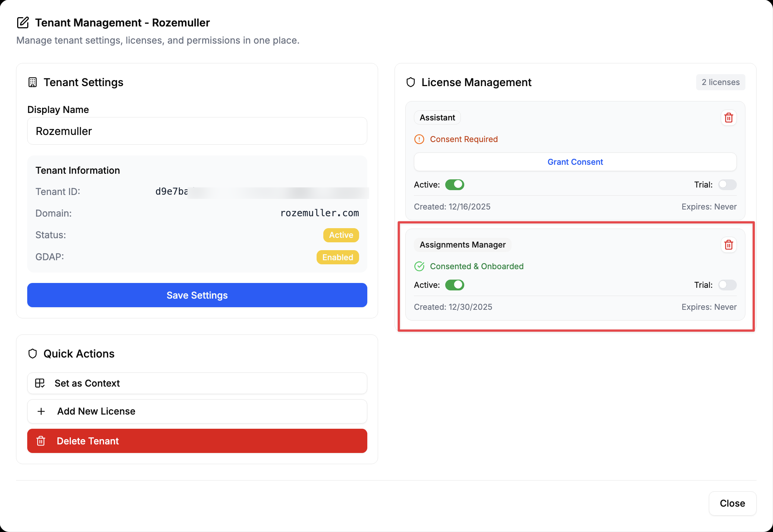Delete the Assistant license via its trash icon
This screenshot has width=773, height=532.
point(729,117)
